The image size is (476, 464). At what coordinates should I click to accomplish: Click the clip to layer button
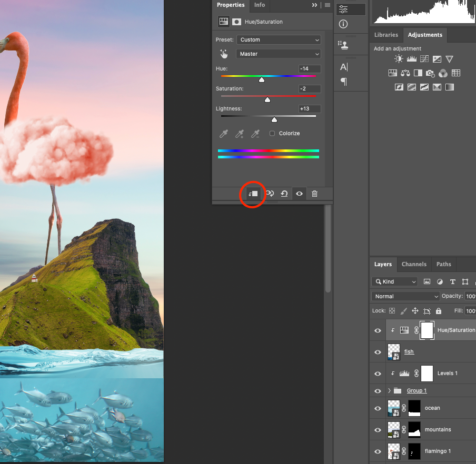(x=253, y=194)
